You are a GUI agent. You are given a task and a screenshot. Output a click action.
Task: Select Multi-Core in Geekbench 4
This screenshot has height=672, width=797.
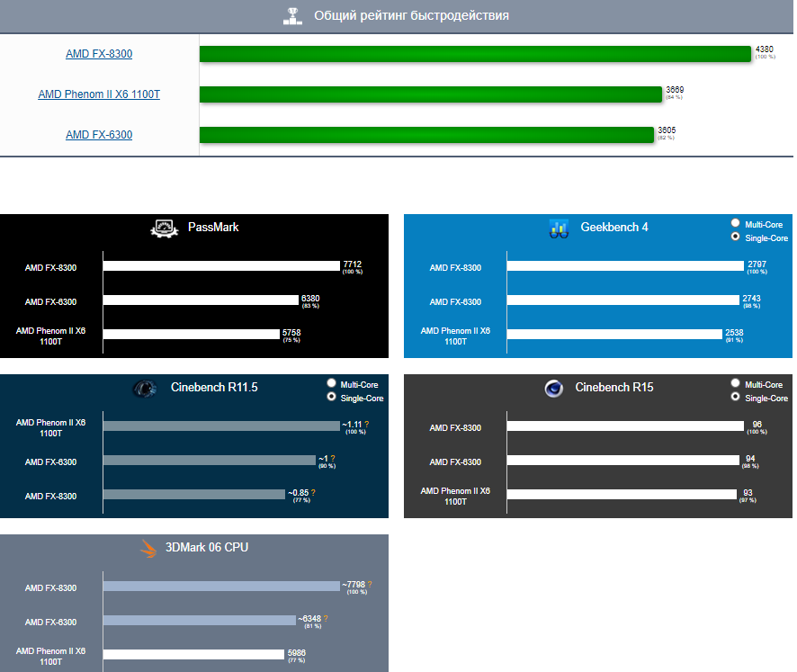coord(735,223)
